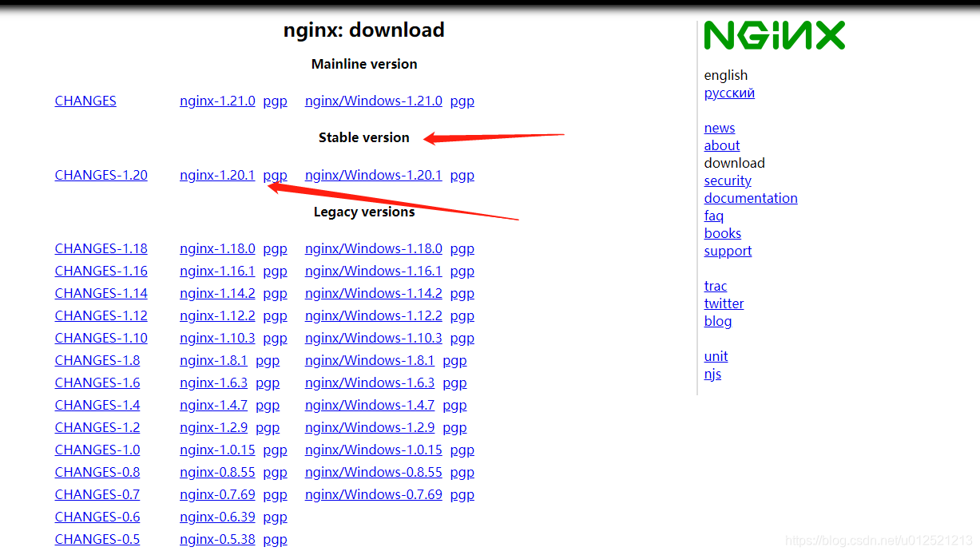
Task: Download nginx/Windows-1.4.7
Action: click(x=370, y=406)
